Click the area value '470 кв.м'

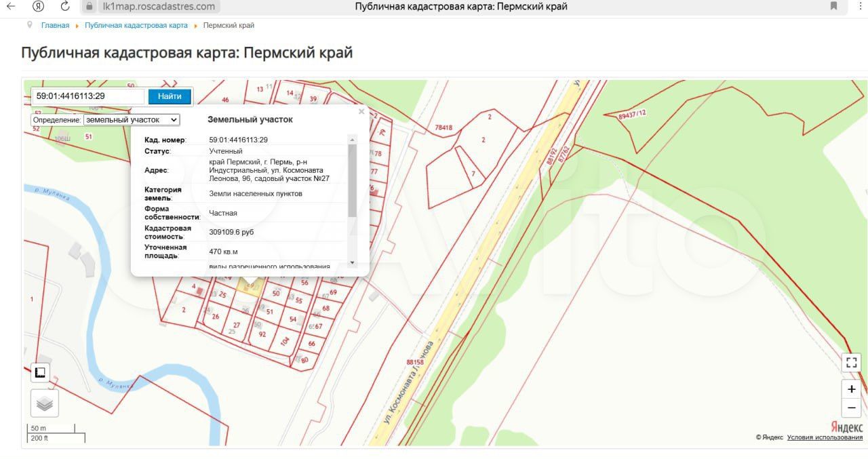click(x=223, y=252)
